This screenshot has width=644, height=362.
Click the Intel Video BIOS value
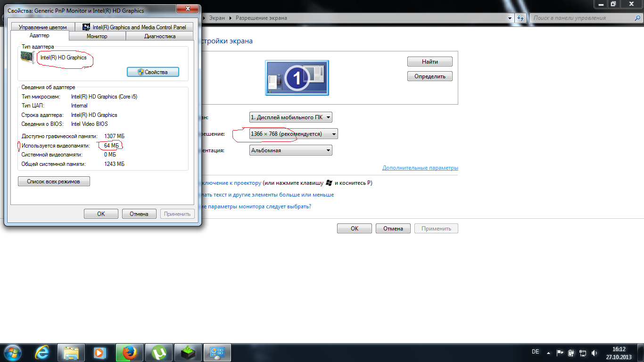[x=90, y=124]
